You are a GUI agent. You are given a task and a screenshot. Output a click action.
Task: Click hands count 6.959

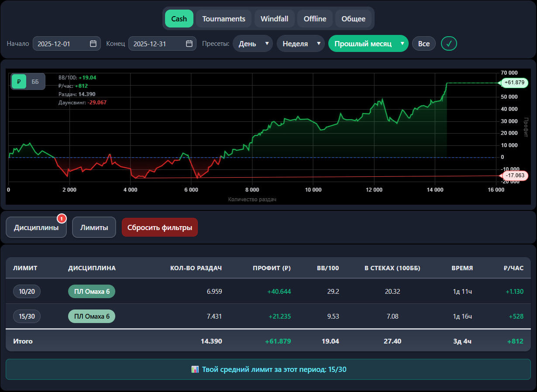(214, 291)
